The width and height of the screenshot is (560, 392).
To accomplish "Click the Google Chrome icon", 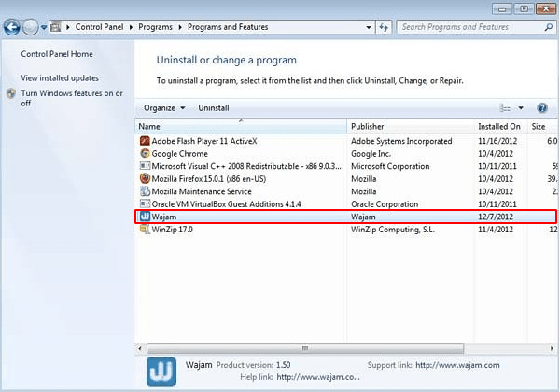I will 145,153.
